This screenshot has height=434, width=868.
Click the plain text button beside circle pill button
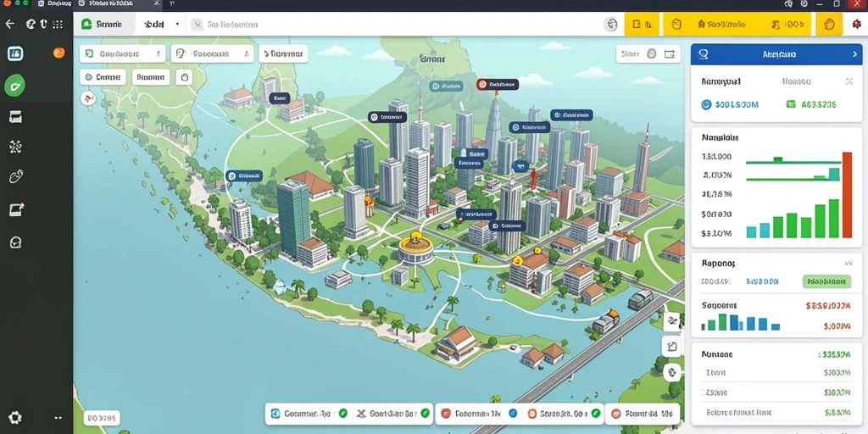coord(151,77)
